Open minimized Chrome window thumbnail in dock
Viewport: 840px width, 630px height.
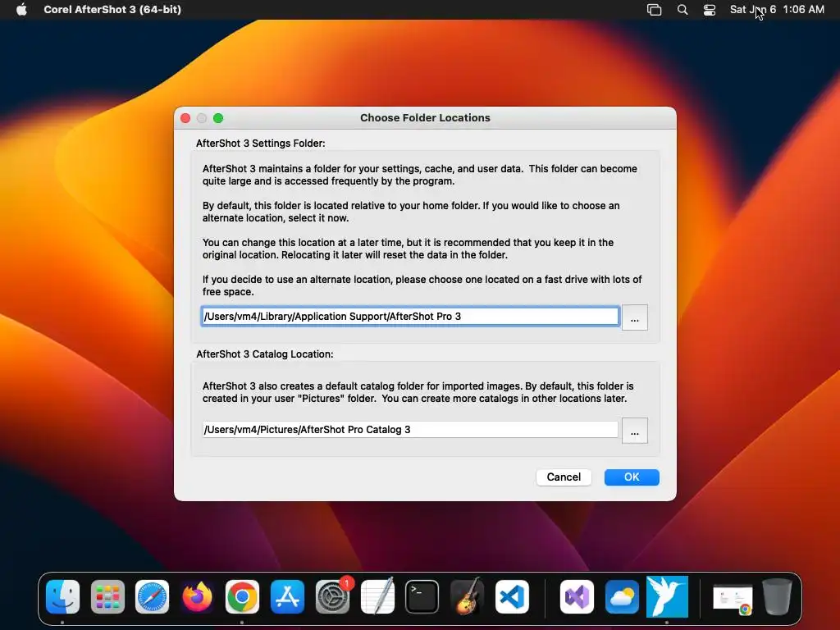(x=733, y=598)
